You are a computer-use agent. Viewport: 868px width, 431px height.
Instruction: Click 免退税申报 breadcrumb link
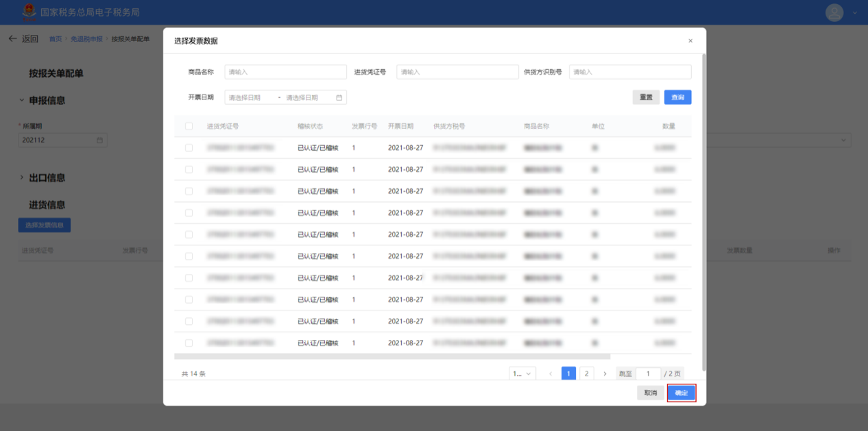[86, 39]
